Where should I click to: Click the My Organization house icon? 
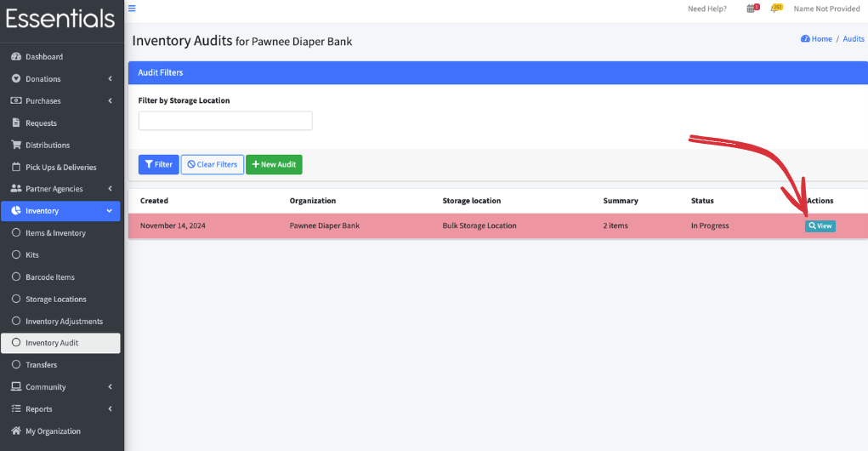coord(16,431)
